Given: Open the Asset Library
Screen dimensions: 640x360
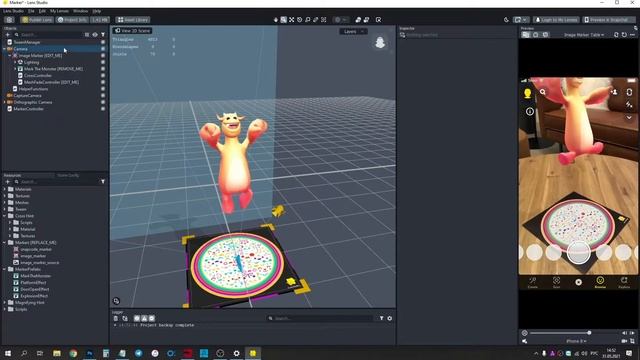Looking at the screenshot, I should 133,20.
